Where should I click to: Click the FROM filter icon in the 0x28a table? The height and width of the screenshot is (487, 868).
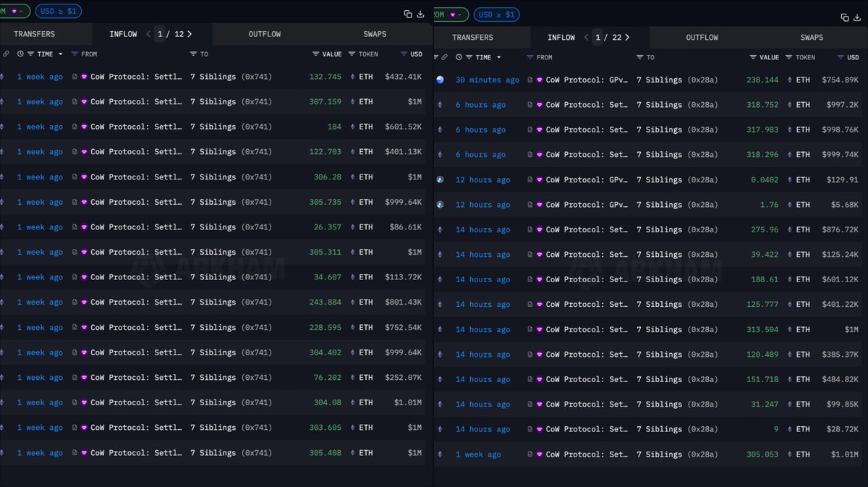tap(530, 57)
